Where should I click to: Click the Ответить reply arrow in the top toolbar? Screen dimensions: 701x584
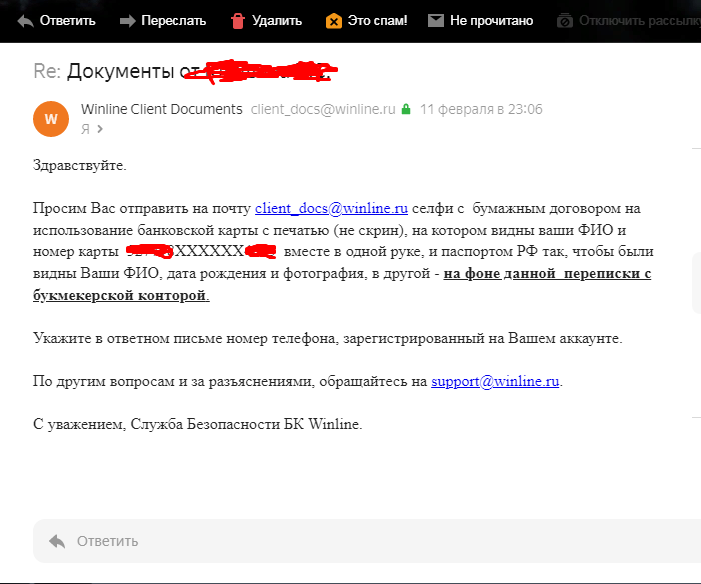pyautogui.click(x=25, y=20)
